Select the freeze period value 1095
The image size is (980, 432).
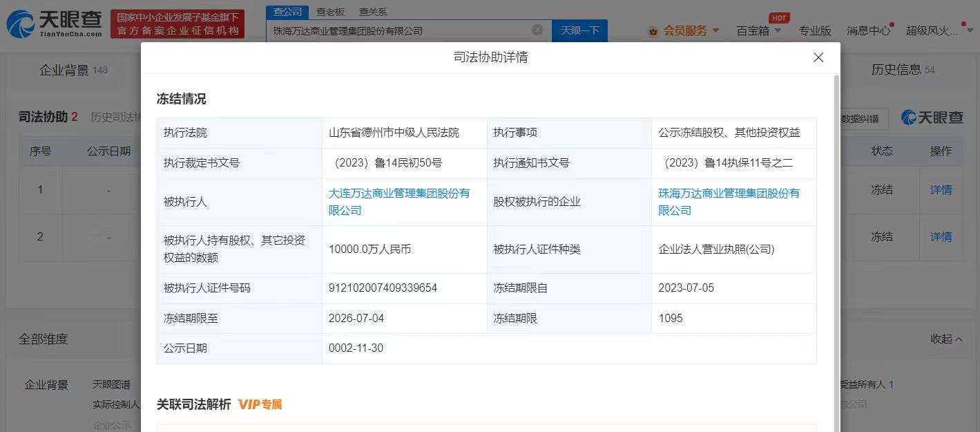pos(671,318)
